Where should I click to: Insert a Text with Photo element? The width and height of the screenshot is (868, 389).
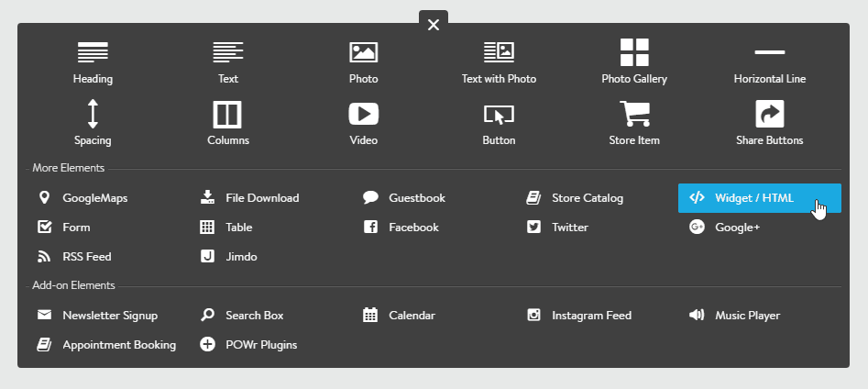pos(499,52)
